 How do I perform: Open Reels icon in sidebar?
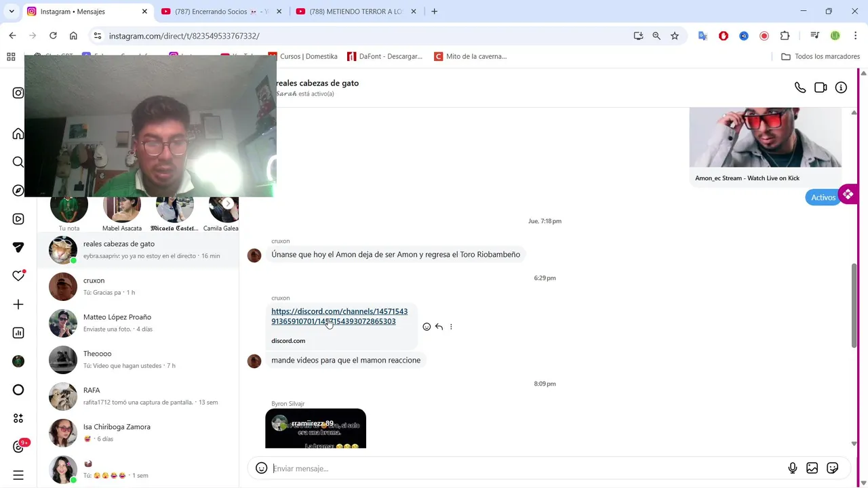point(18,219)
